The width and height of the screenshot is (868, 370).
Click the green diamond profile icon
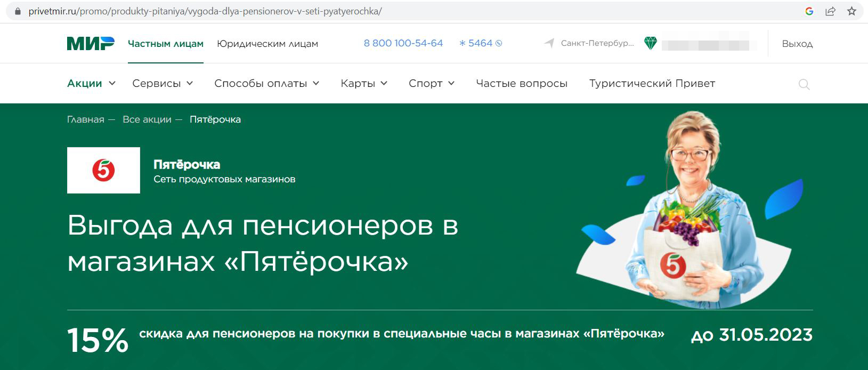tap(650, 44)
